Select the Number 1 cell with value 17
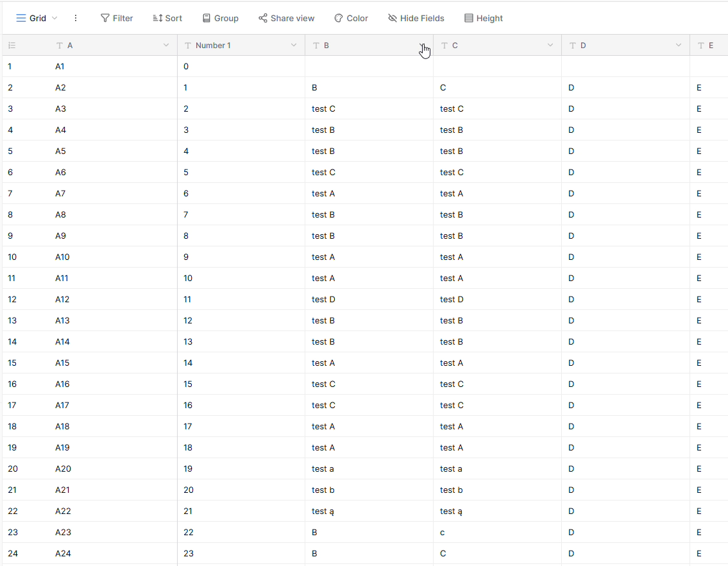 click(241, 427)
